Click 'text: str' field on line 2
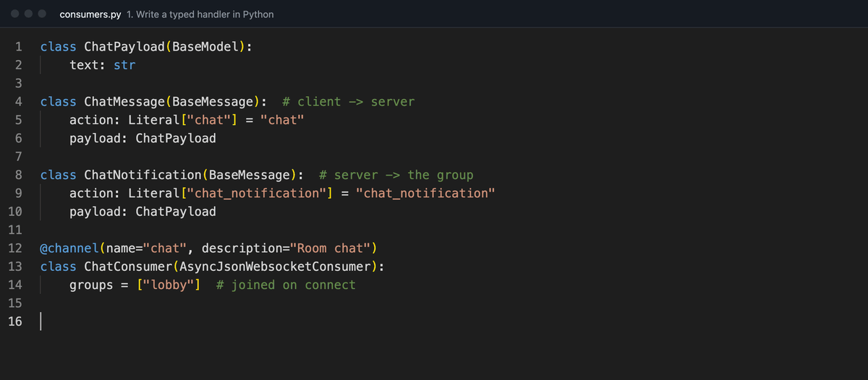Screen dimensions: 868x380 click(102, 65)
